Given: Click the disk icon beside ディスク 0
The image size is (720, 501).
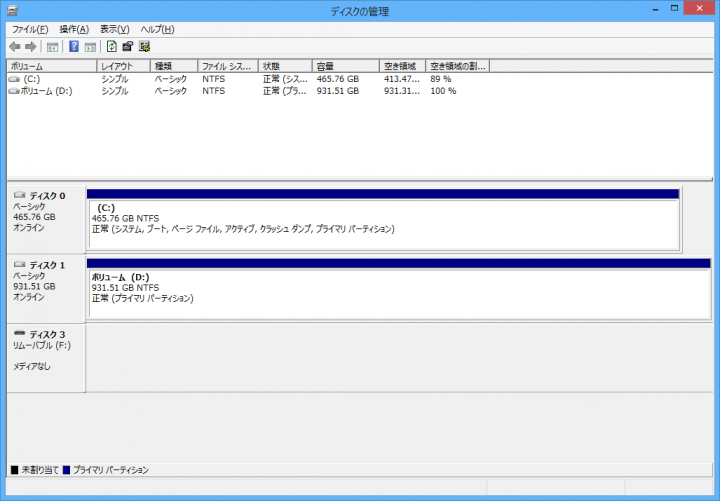Looking at the screenshot, I should [x=20, y=195].
